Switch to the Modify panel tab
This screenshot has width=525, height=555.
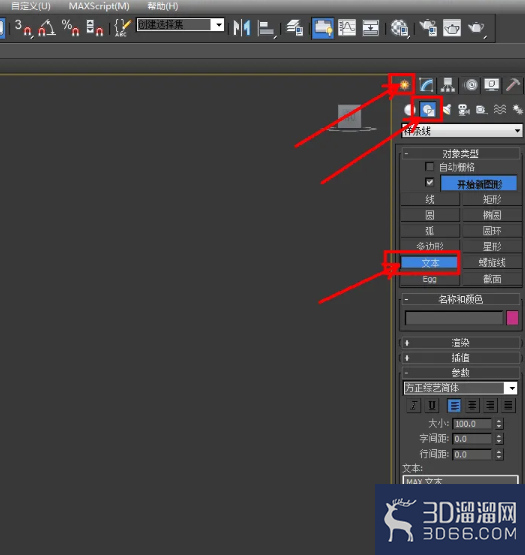[426, 85]
